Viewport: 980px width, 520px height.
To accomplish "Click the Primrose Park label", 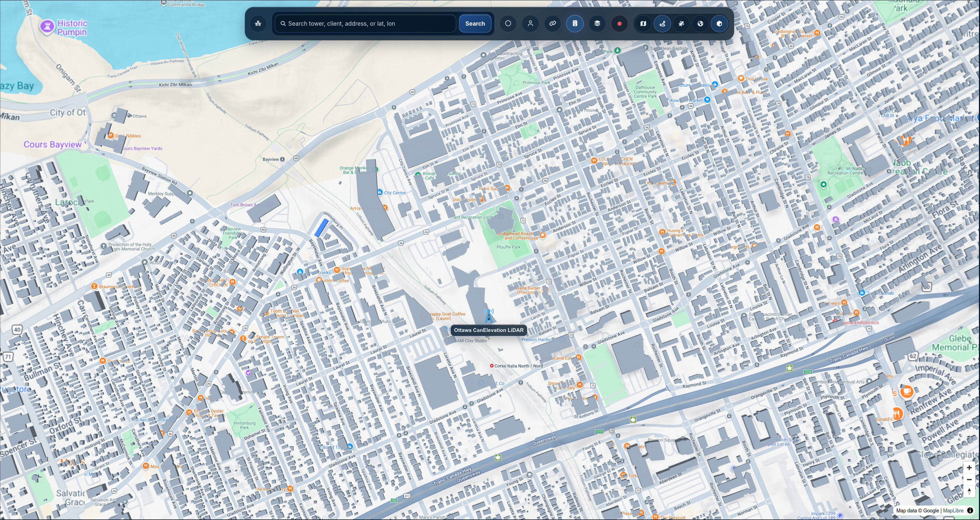I will tap(536, 82).
